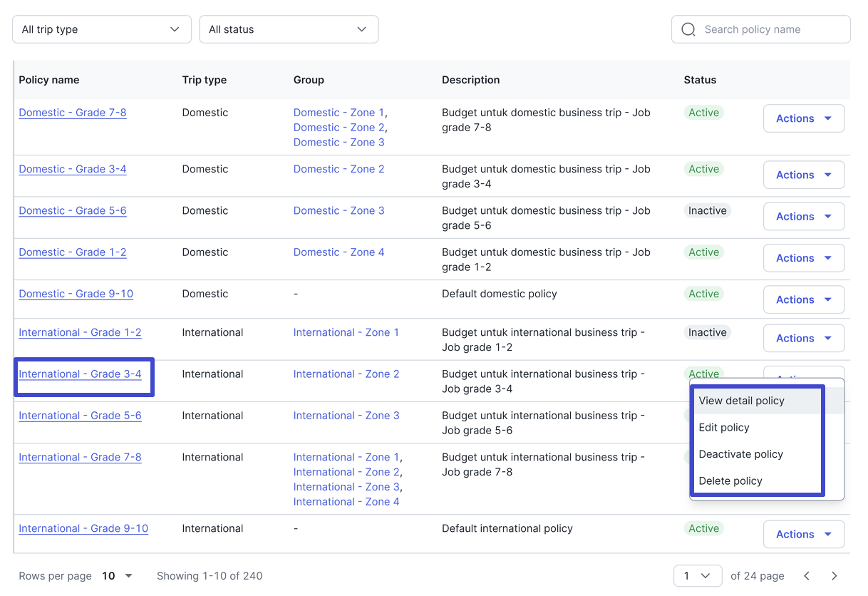
Task: Select View detail policy menu item
Action: click(741, 401)
